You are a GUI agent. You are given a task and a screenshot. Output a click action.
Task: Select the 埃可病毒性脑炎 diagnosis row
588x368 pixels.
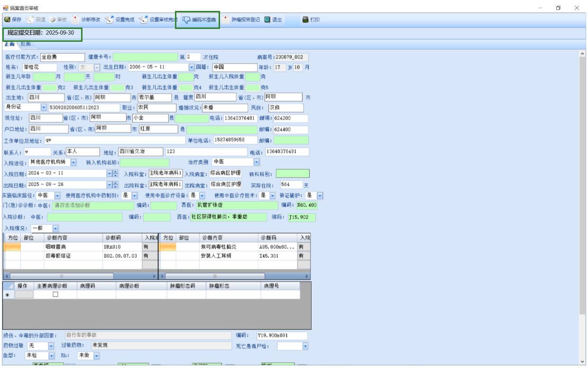(235, 247)
